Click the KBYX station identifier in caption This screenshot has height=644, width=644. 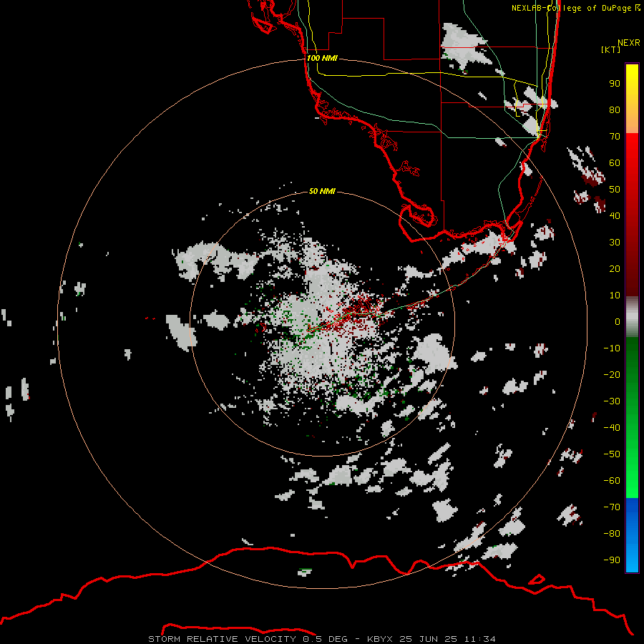(x=381, y=639)
